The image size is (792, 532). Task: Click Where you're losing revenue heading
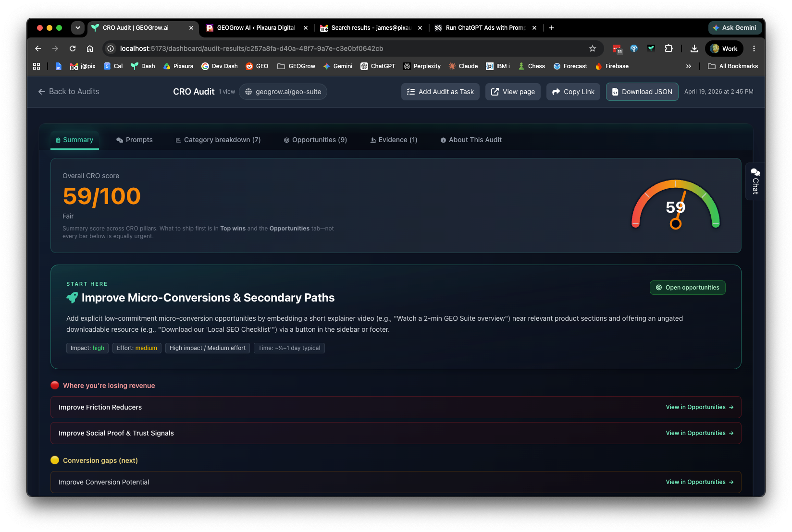109,386
